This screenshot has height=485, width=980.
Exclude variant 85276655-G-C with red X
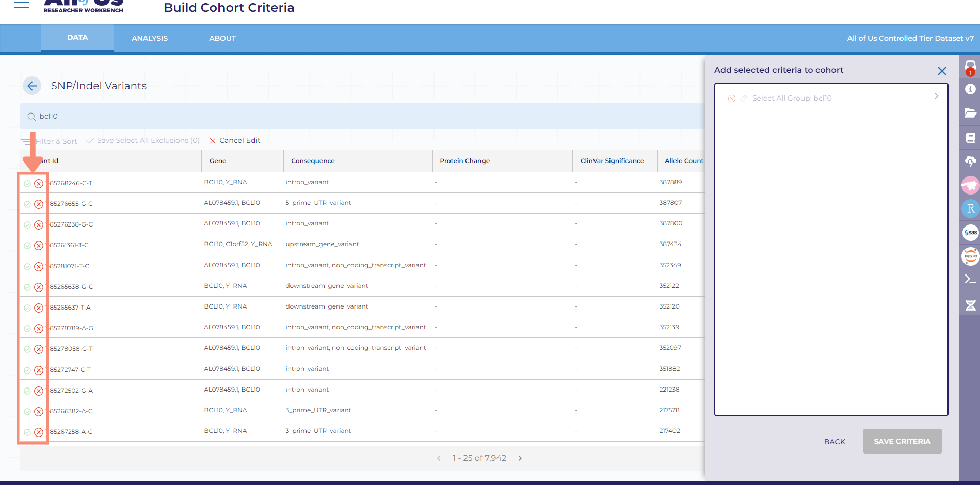[x=39, y=204]
